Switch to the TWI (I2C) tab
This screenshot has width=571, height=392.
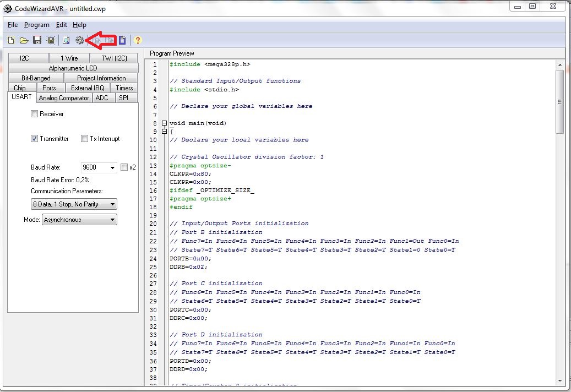pos(114,58)
